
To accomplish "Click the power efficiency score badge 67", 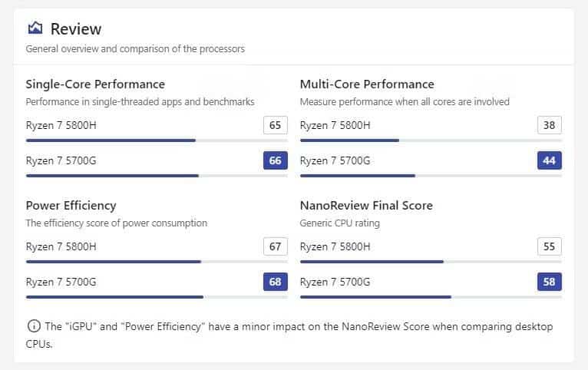I will (x=275, y=246).
